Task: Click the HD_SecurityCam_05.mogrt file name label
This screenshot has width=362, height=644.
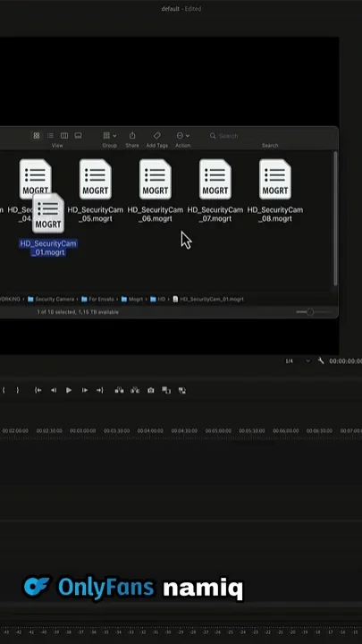Action: pos(96,214)
